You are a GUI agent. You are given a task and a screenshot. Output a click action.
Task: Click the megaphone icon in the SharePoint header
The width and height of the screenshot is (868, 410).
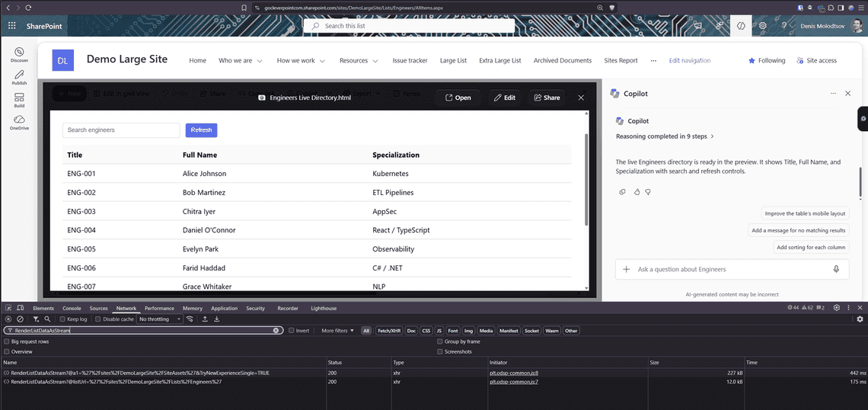click(699, 25)
